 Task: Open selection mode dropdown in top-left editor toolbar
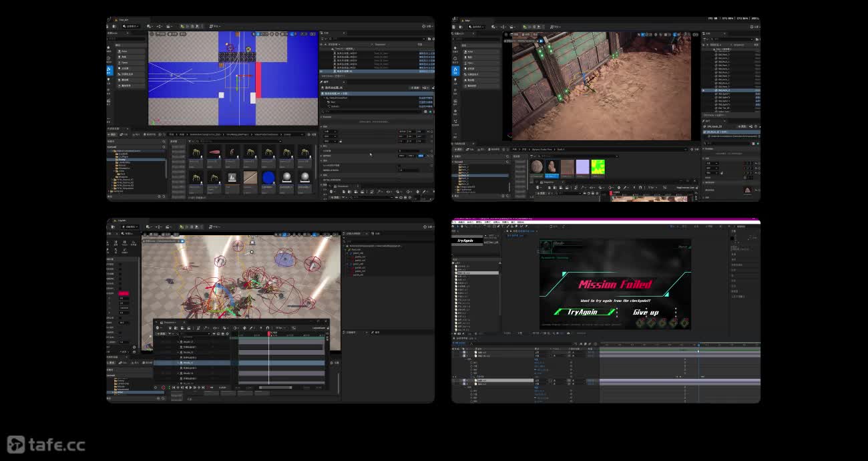tap(131, 26)
